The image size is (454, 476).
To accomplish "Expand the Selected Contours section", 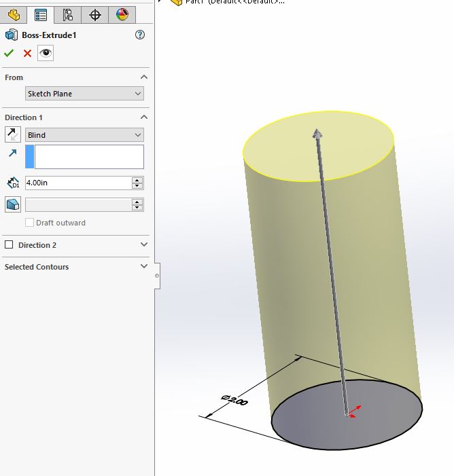I will (143, 267).
